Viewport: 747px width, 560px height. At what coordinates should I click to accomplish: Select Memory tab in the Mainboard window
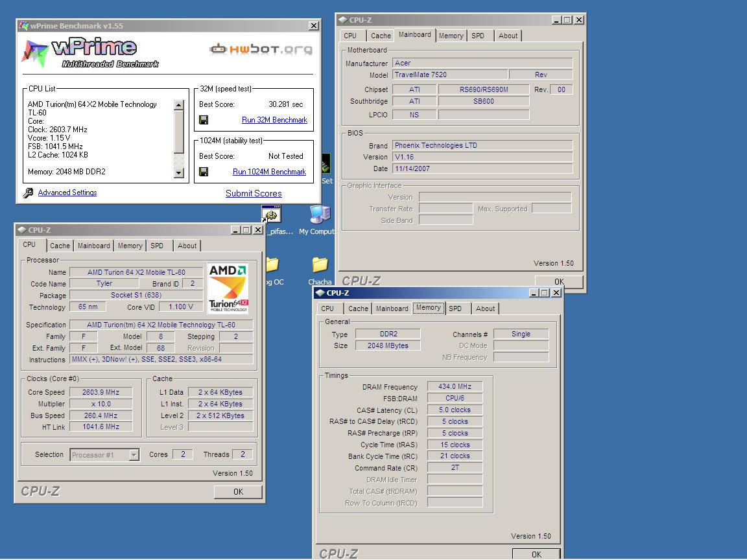pos(451,36)
